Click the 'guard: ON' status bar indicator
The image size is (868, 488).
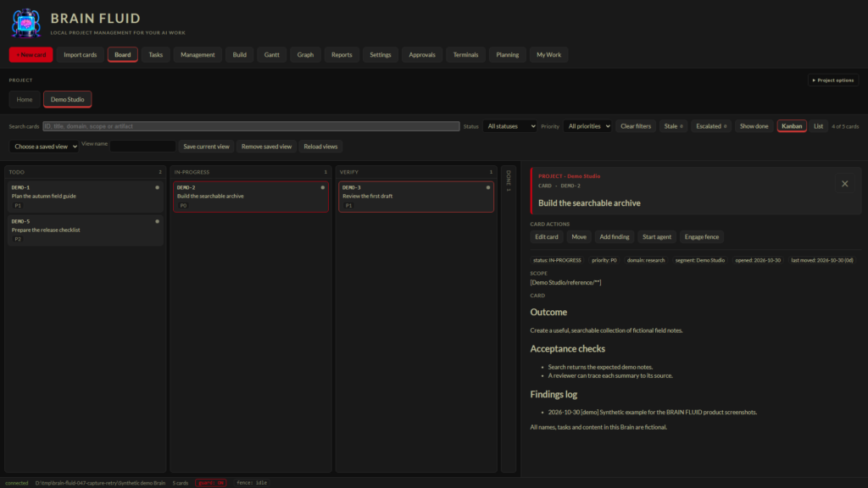click(x=211, y=483)
